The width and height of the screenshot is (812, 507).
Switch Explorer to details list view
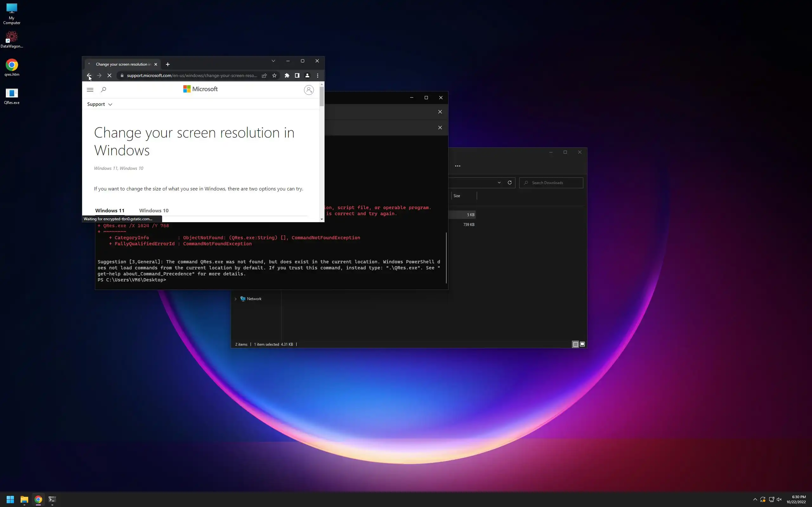point(575,344)
